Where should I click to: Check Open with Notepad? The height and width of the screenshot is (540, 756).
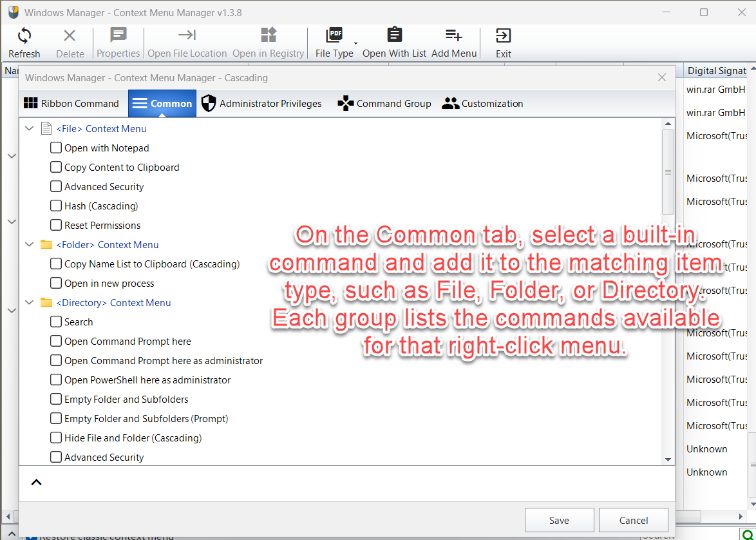56,148
